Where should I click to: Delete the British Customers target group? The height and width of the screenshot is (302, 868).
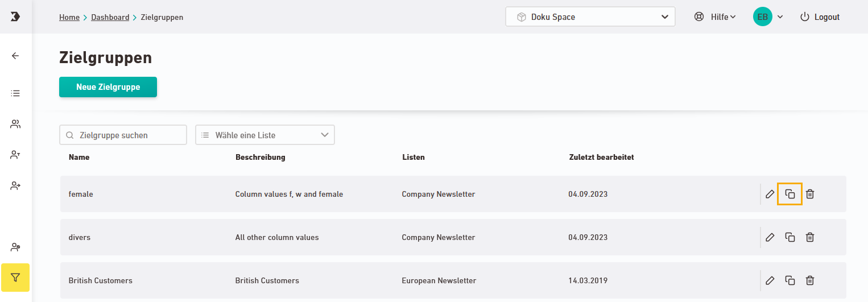click(x=810, y=280)
